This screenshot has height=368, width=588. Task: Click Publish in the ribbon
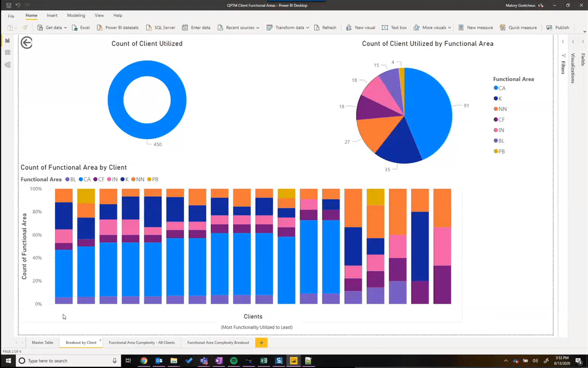[x=558, y=27]
